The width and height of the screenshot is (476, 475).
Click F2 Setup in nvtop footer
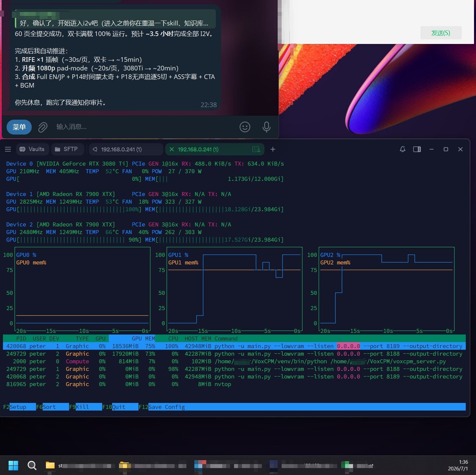click(x=19, y=407)
